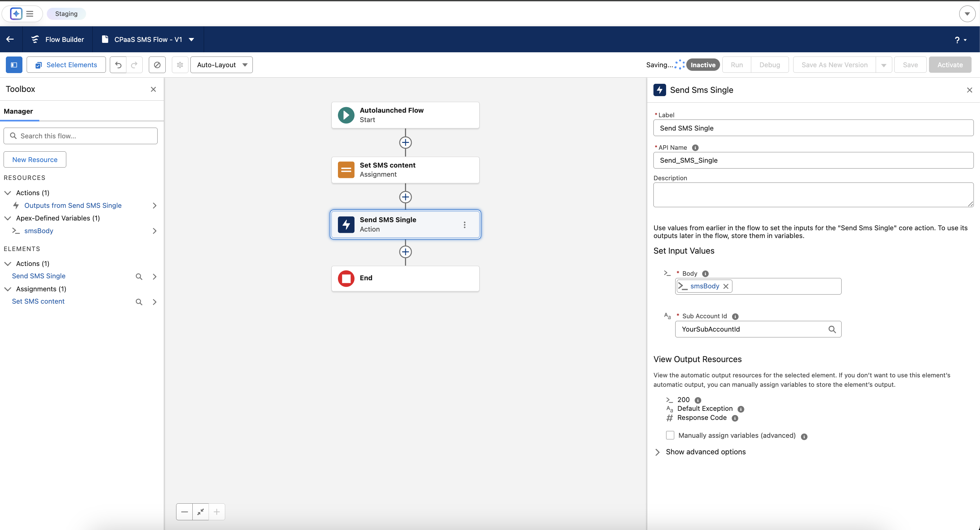This screenshot has width=980, height=530.
Task: Click the New Resource button
Action: (x=35, y=159)
